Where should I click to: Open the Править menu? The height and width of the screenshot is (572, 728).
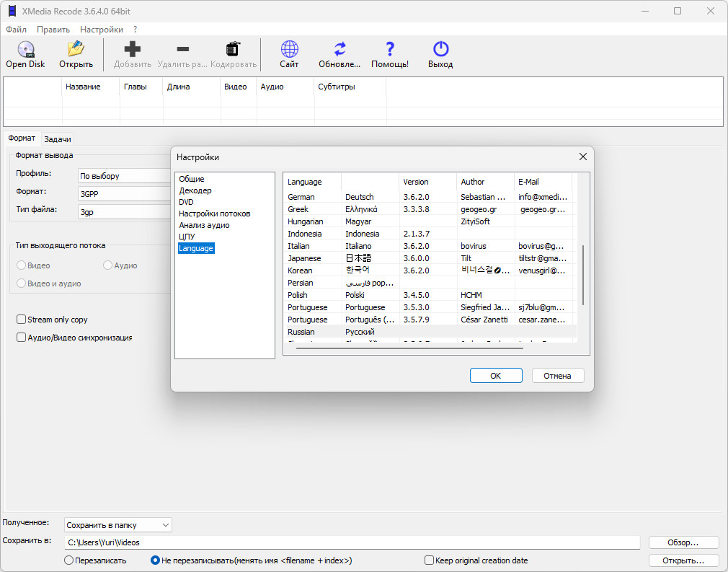point(53,30)
